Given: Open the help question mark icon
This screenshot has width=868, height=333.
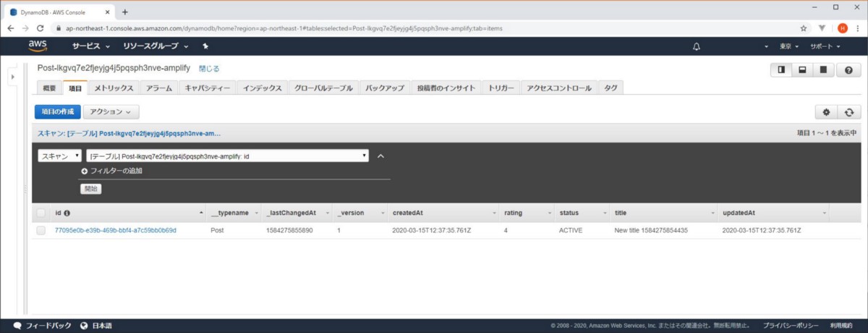Looking at the screenshot, I should coord(848,69).
